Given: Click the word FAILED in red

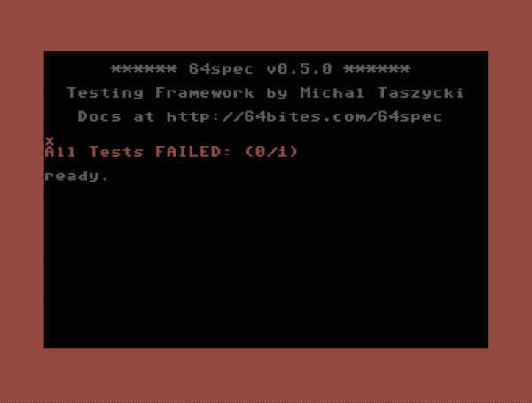Looking at the screenshot, I should 192,152.
